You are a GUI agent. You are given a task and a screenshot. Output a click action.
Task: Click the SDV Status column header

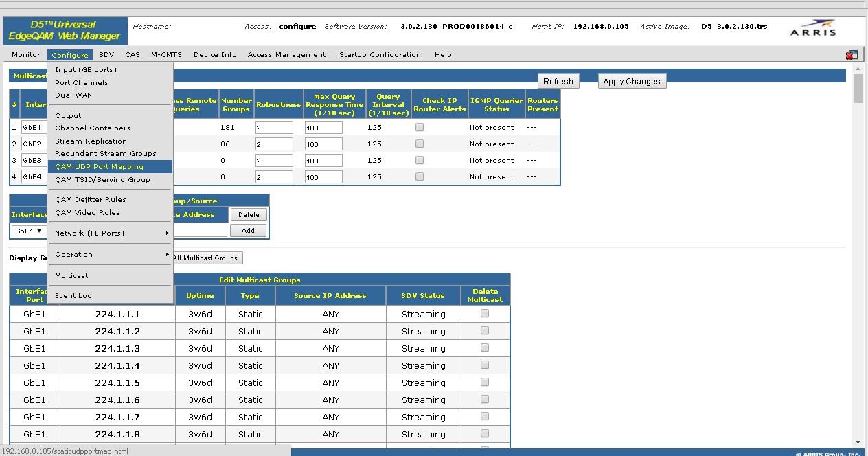[x=423, y=295]
